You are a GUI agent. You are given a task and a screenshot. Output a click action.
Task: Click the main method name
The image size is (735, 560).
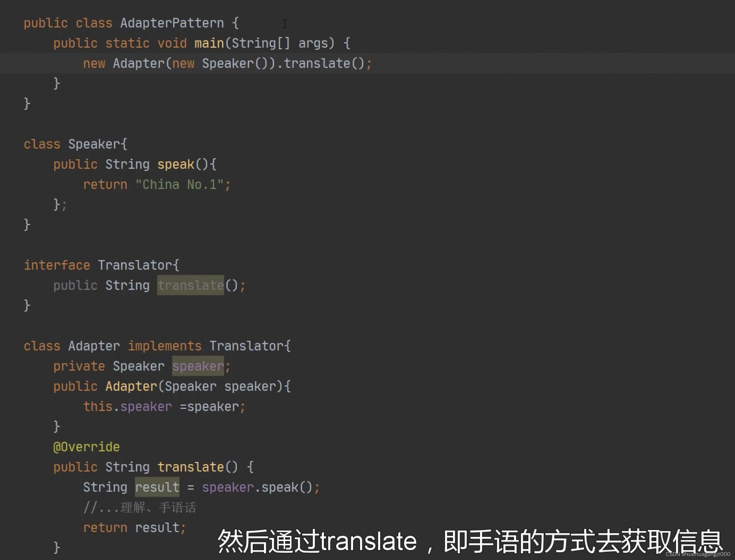coord(209,43)
